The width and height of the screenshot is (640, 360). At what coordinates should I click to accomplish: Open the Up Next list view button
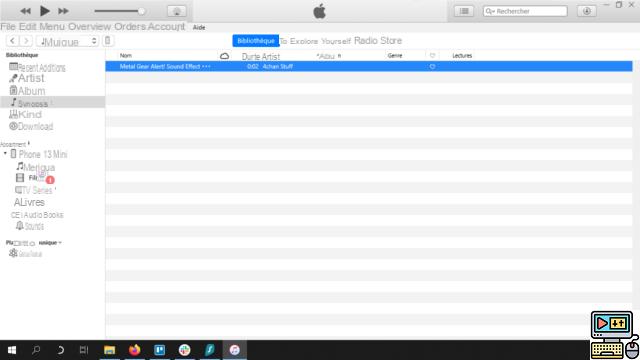pos(464,11)
